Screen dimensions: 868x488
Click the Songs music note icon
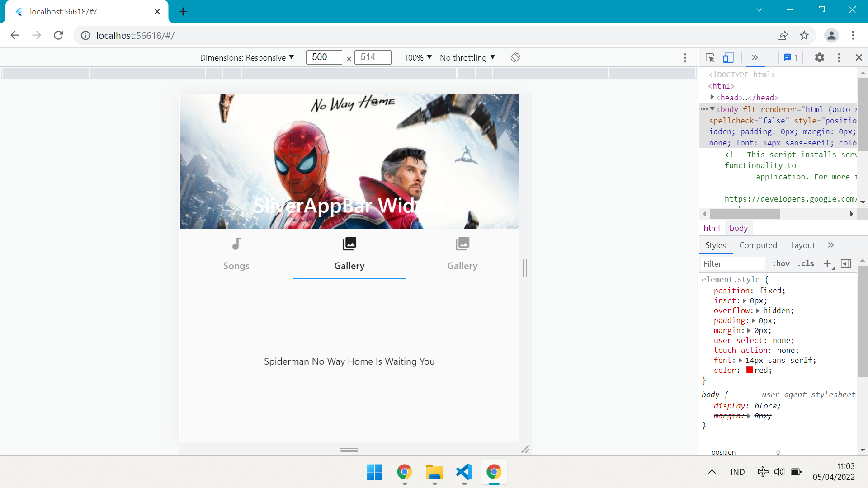pos(236,244)
